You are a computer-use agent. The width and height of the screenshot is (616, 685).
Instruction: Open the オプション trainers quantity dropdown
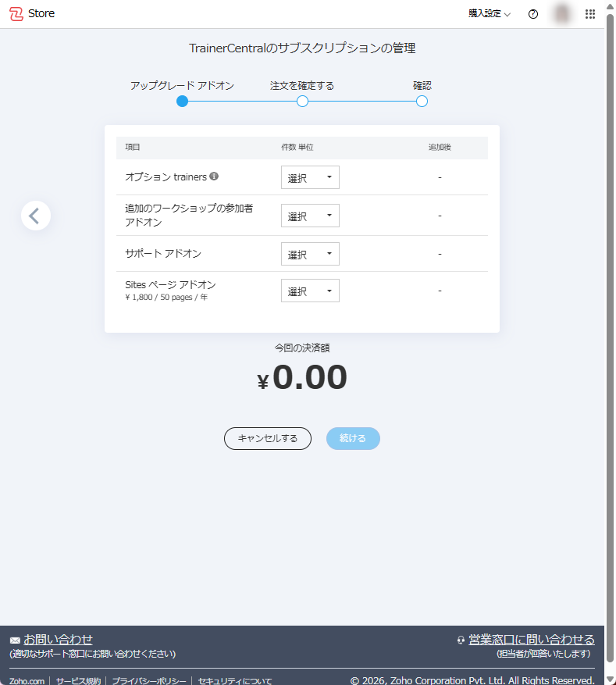click(310, 177)
